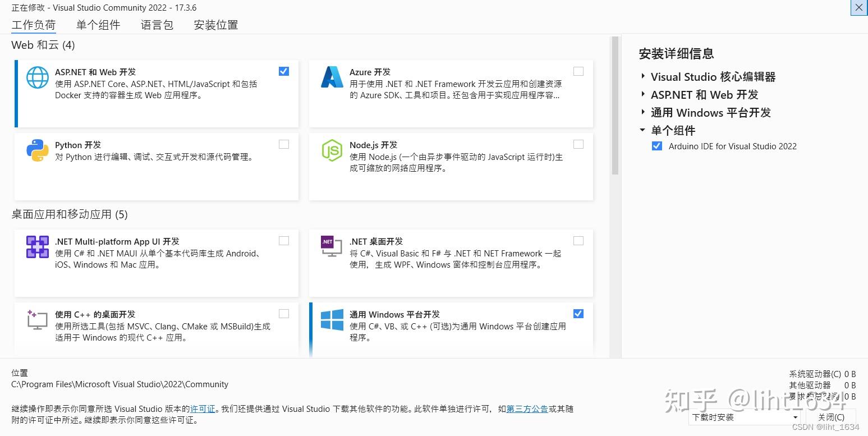This screenshot has height=436, width=868.
Task: Expand Visual Studio 核心编辑器 details
Action: [x=643, y=76]
